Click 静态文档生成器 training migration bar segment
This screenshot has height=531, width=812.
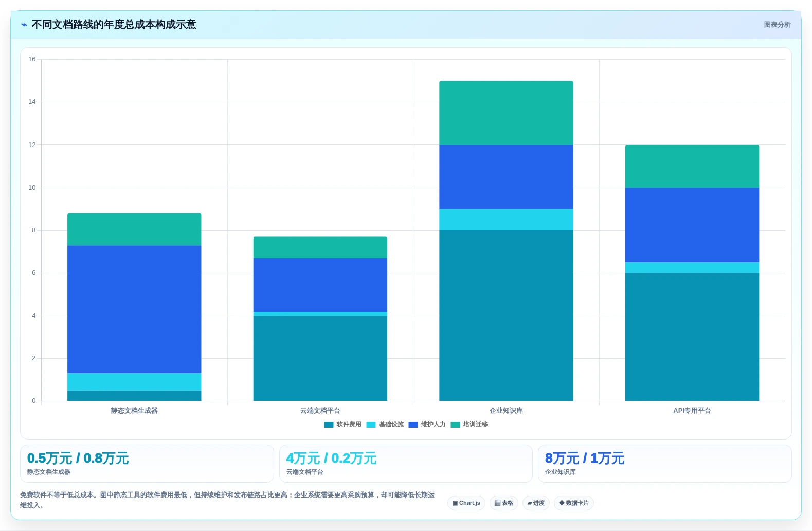pyautogui.click(x=134, y=229)
